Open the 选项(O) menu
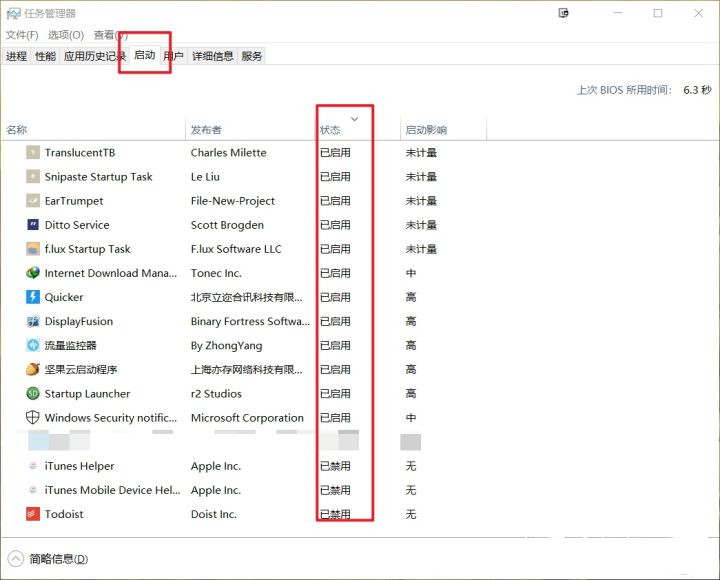 [66, 35]
